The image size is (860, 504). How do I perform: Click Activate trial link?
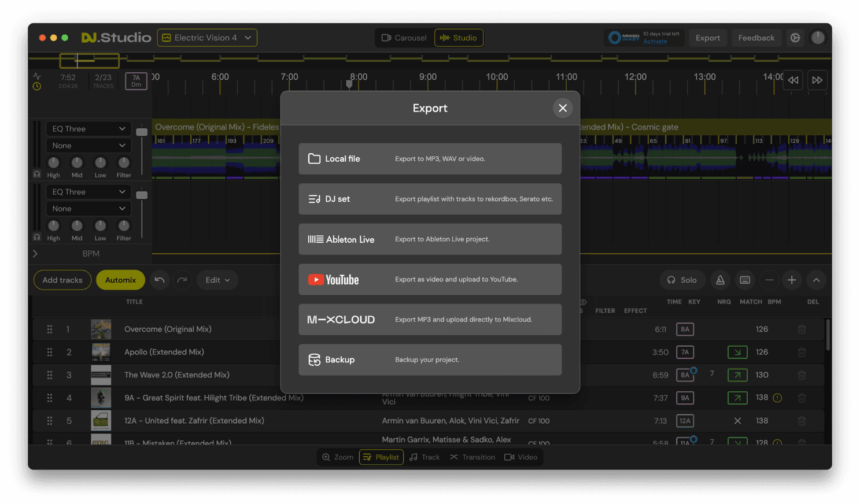point(655,42)
